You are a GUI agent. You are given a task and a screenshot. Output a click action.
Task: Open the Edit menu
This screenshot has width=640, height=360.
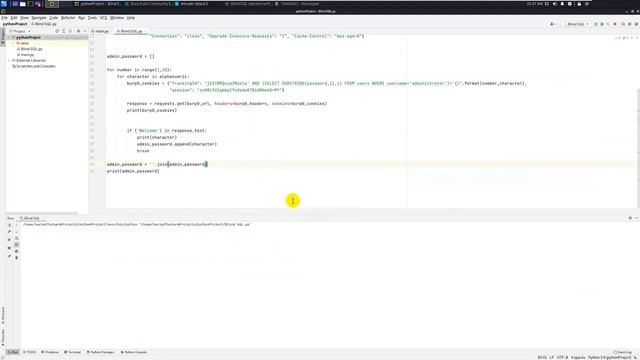click(14, 18)
